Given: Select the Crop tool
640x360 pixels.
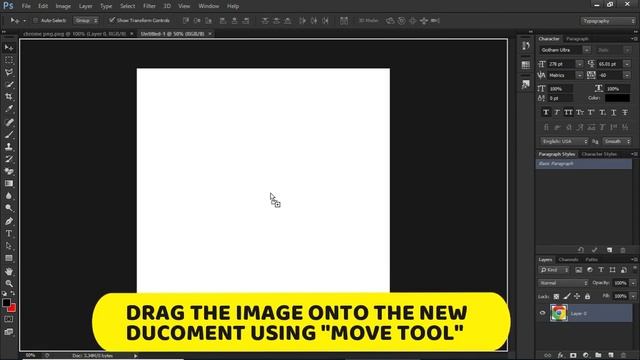Looking at the screenshot, I should (x=9, y=97).
